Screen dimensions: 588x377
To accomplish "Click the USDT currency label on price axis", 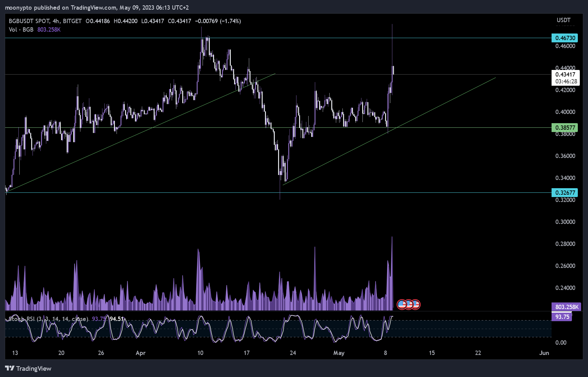I will click(x=563, y=20).
